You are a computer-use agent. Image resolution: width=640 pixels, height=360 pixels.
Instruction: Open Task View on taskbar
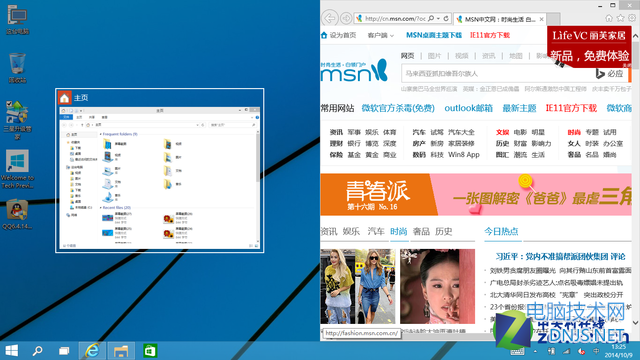(64, 351)
